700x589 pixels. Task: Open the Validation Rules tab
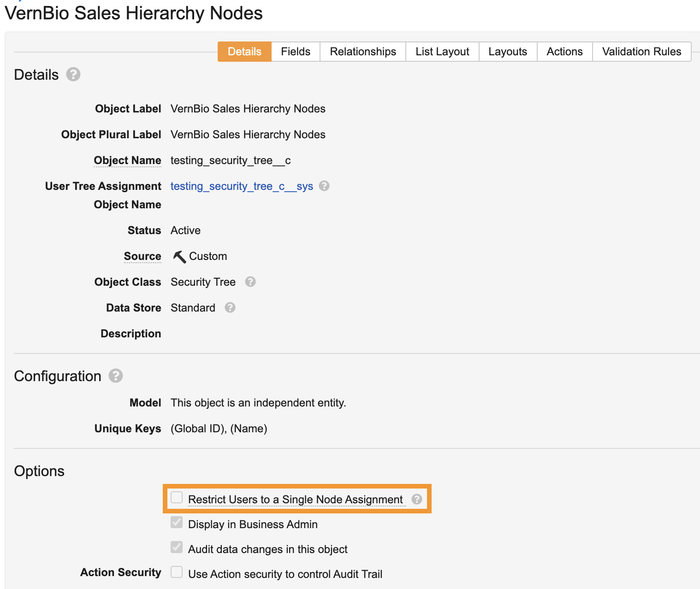[641, 52]
